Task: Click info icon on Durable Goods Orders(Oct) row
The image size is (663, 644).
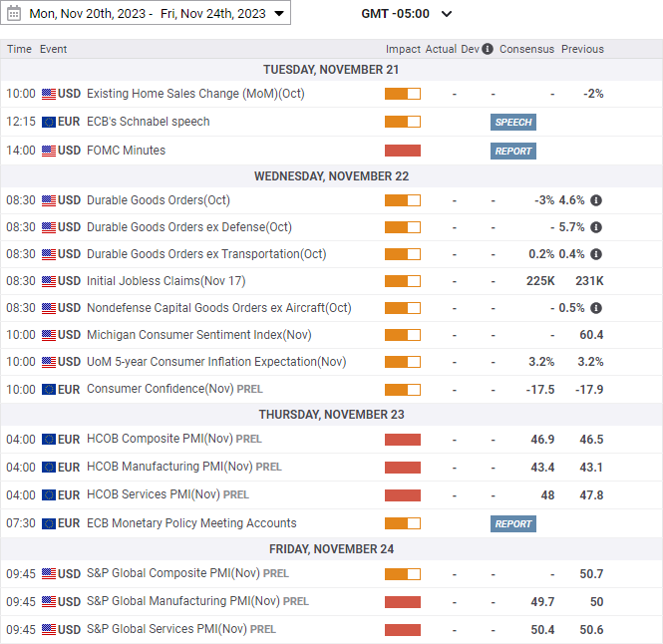Action: (596, 200)
